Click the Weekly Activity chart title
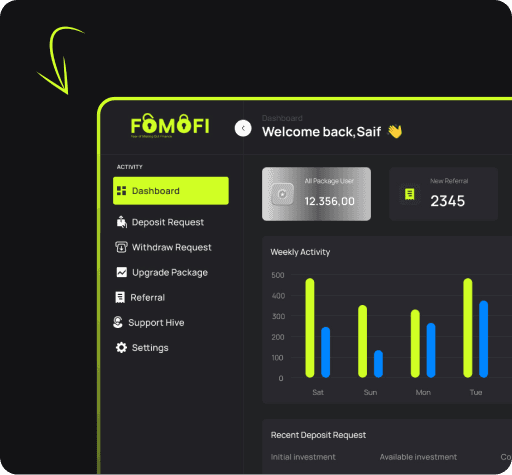The image size is (512, 475). click(x=300, y=252)
